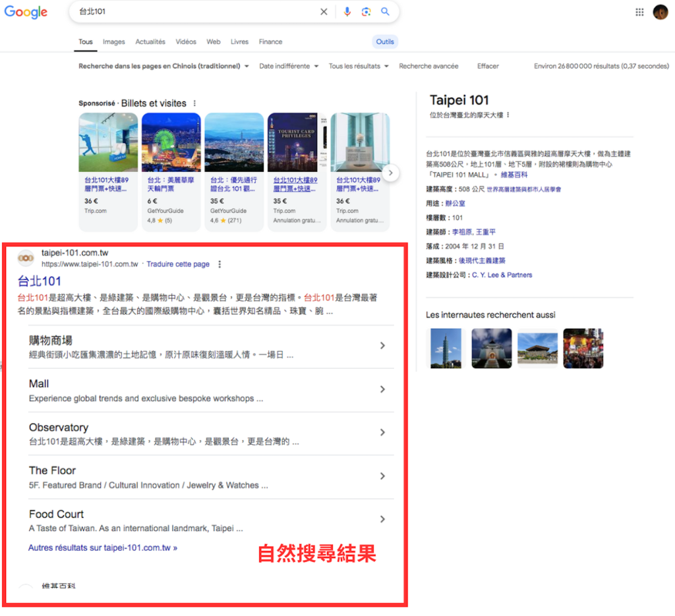Click the taipei-101.com.tw site favicon
Viewport: 675px width, 616px height.
pyautogui.click(x=26, y=258)
